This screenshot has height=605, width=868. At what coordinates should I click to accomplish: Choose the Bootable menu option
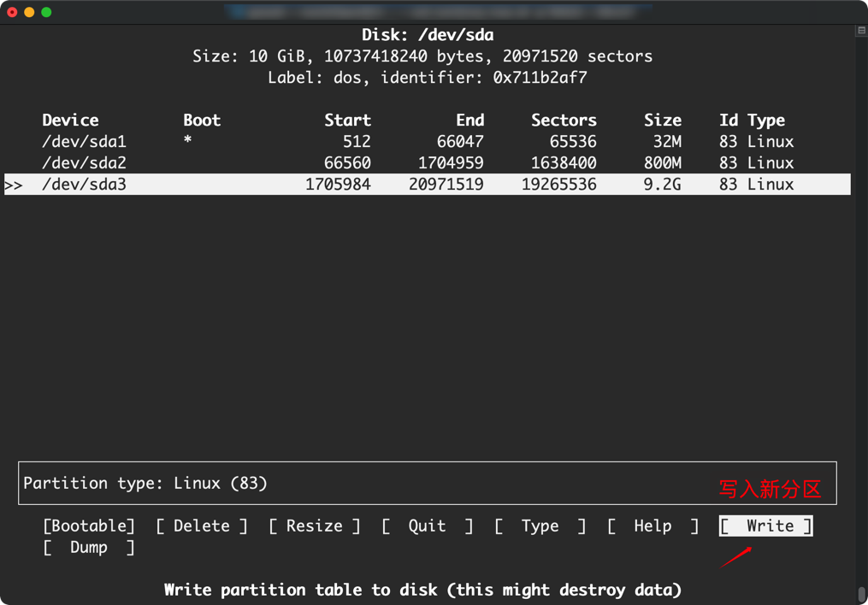coord(89,526)
